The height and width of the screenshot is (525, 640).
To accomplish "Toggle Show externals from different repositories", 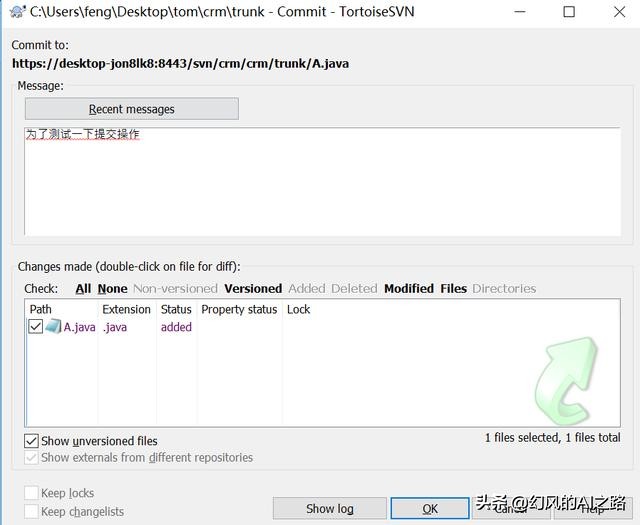I will (31, 458).
